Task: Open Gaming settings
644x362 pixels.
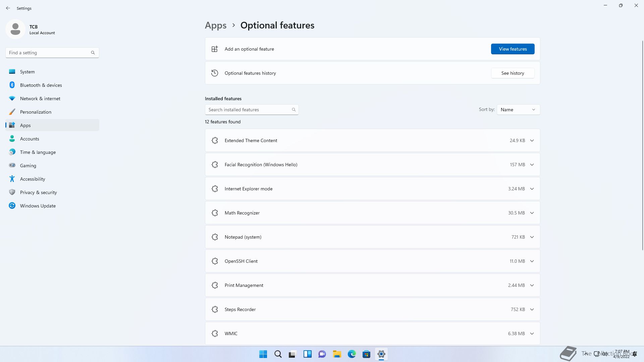Action: [x=52, y=166]
